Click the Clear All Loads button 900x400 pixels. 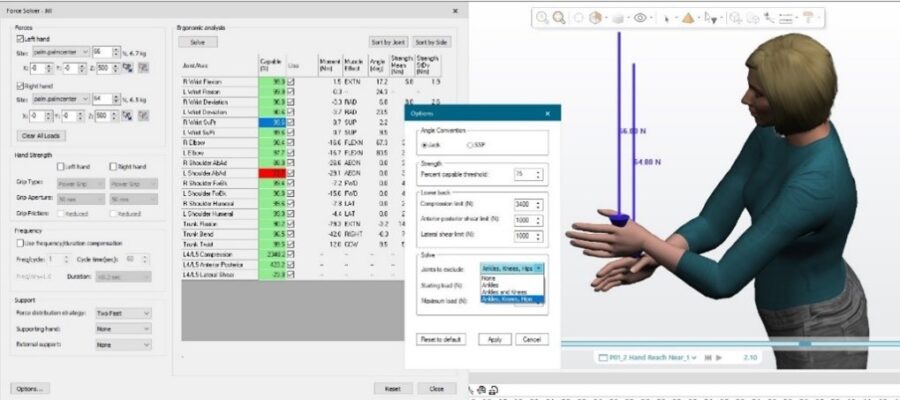(x=40, y=135)
